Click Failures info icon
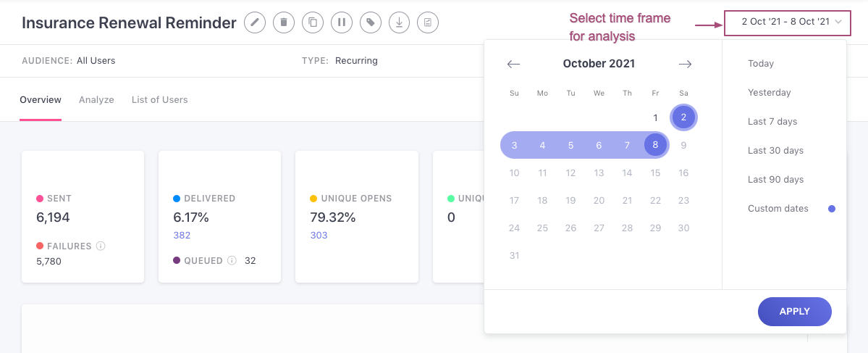Image resolution: width=868 pixels, height=353 pixels. point(101,246)
